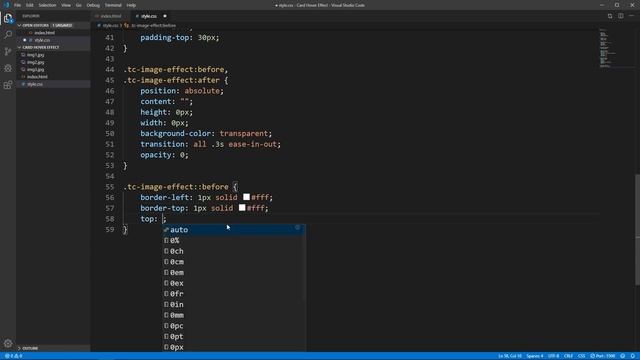Viewport: 640px width, 360px height.
Task: Click Ln 58 cursor position in status bar
Action: (x=510, y=356)
